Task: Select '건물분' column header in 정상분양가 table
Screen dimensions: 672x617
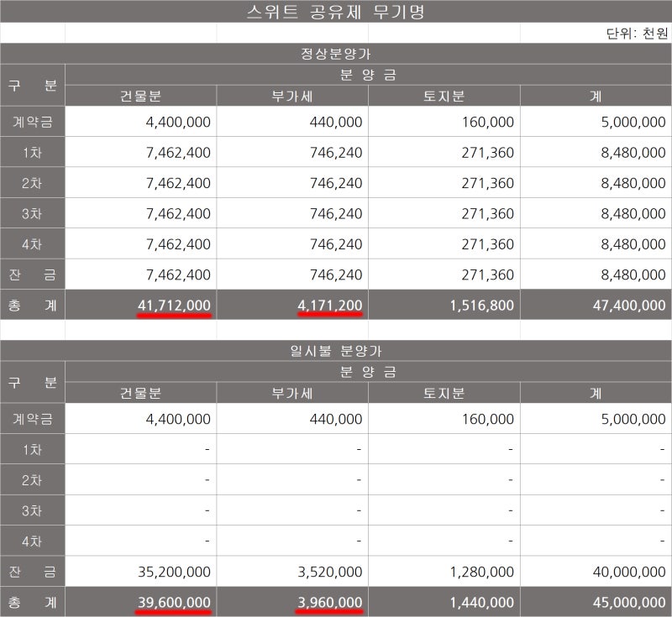Action: [x=140, y=96]
